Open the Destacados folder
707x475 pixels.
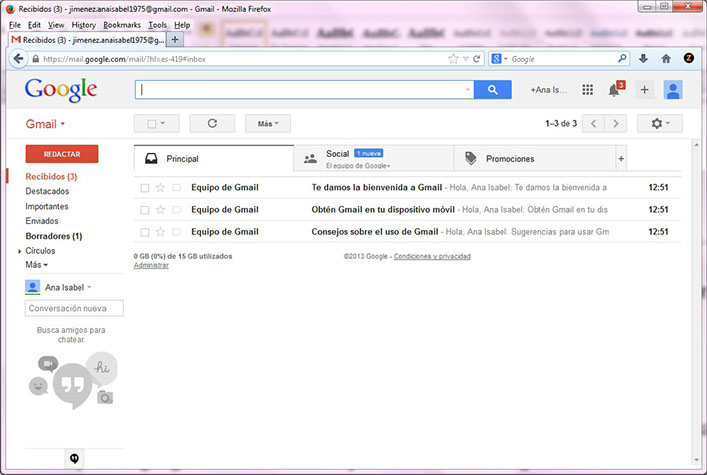[x=47, y=191]
